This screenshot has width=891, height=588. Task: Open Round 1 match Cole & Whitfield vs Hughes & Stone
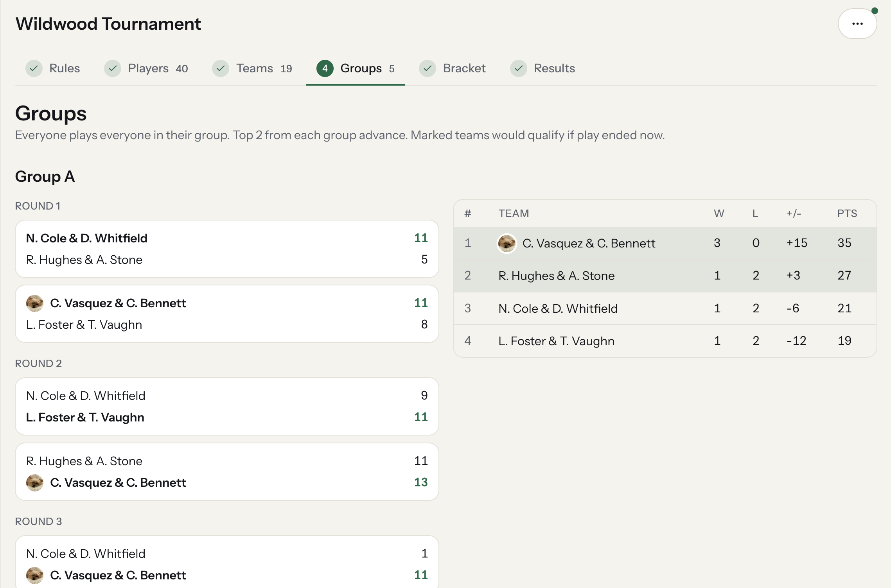click(227, 249)
